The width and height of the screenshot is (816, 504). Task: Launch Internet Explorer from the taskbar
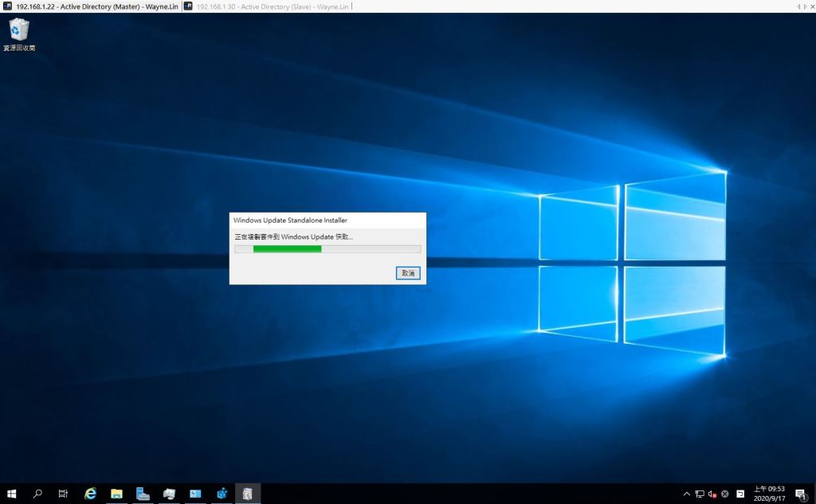pyautogui.click(x=90, y=494)
